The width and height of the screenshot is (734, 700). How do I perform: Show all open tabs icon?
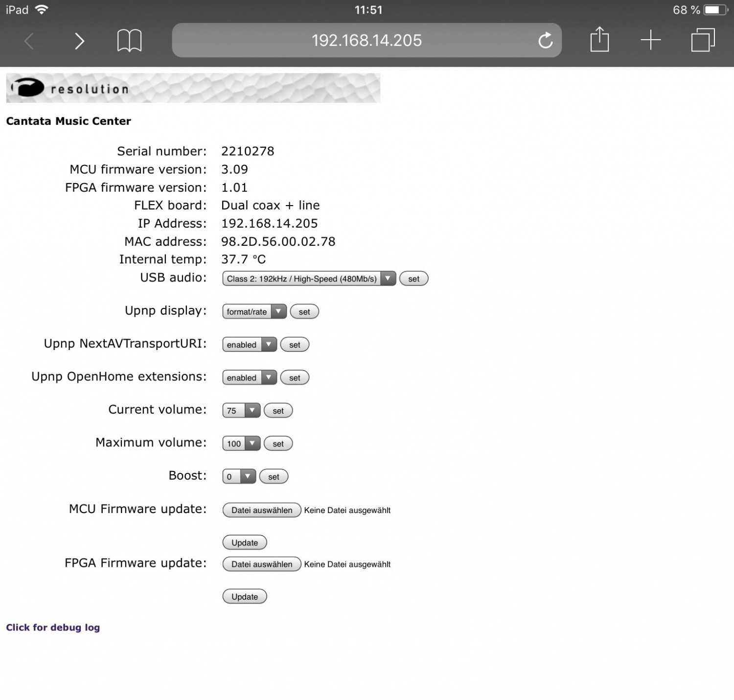click(x=703, y=40)
